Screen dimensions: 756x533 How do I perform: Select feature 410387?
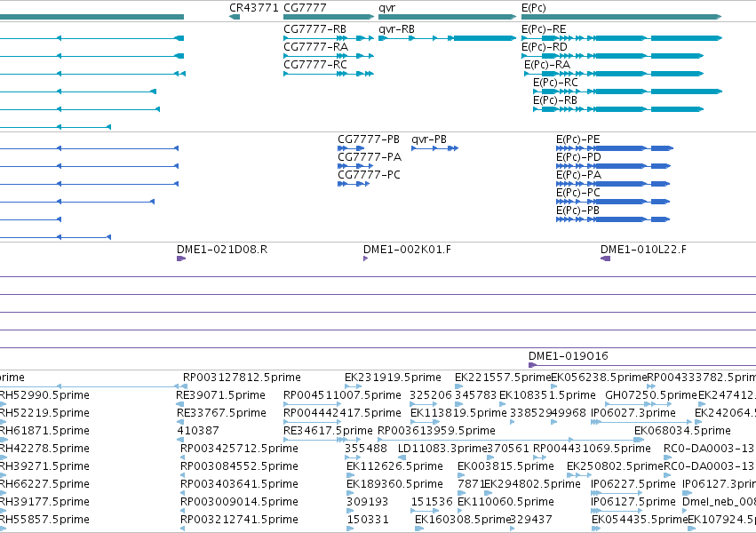pyautogui.click(x=198, y=431)
